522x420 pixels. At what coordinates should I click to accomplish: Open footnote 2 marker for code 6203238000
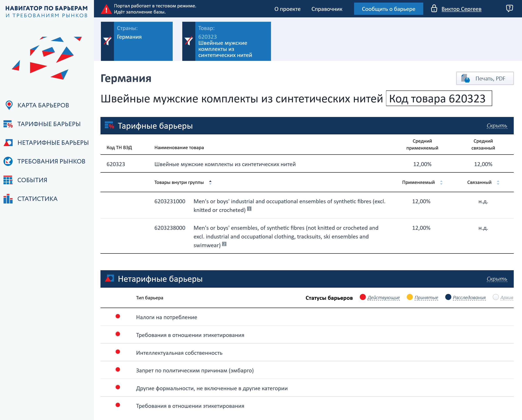point(224,244)
